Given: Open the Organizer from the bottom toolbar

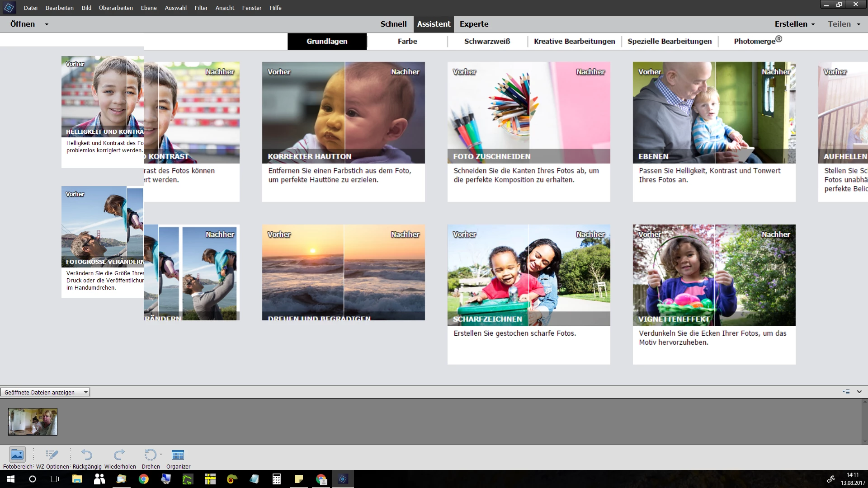Looking at the screenshot, I should 178,455.
